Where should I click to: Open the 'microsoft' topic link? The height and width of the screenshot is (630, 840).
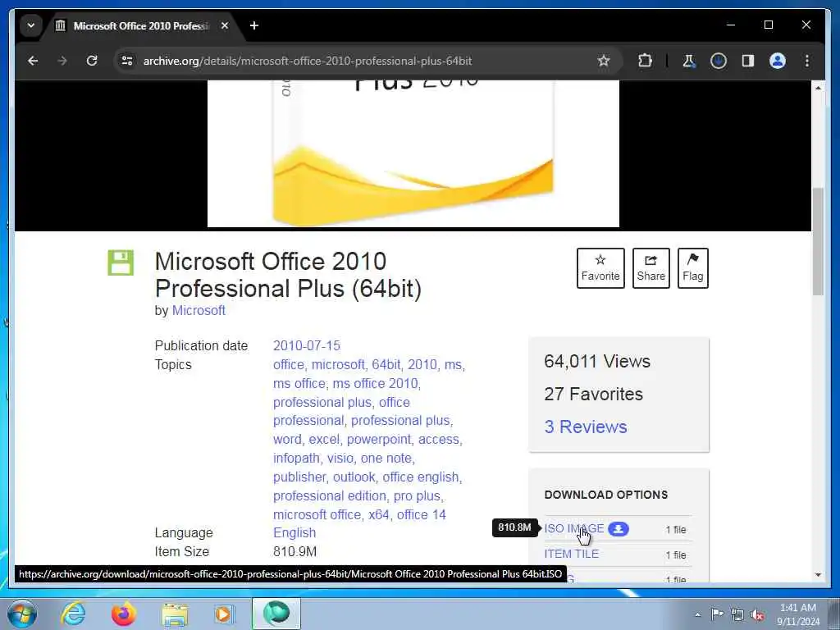point(338,365)
